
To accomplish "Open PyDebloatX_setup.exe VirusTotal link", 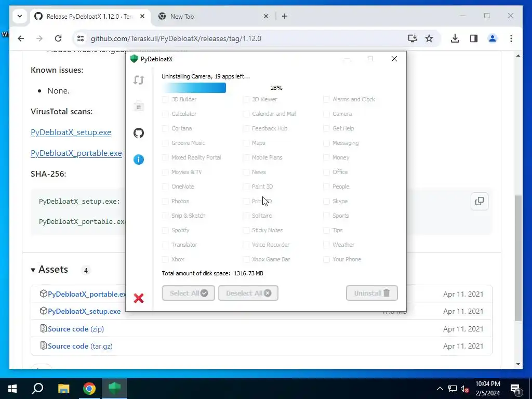I will pos(71,132).
